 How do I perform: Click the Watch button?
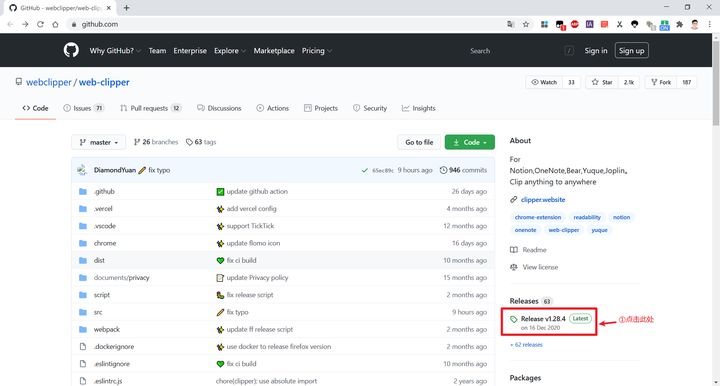(544, 82)
